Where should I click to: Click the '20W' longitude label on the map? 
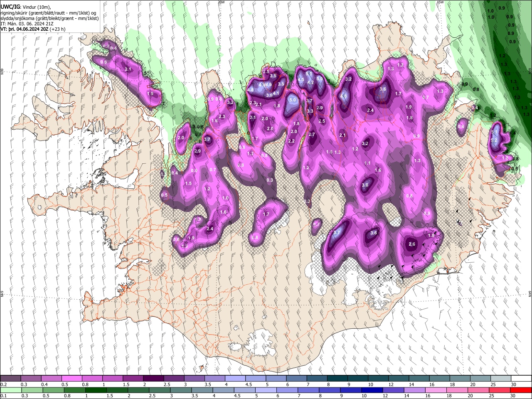221,2
